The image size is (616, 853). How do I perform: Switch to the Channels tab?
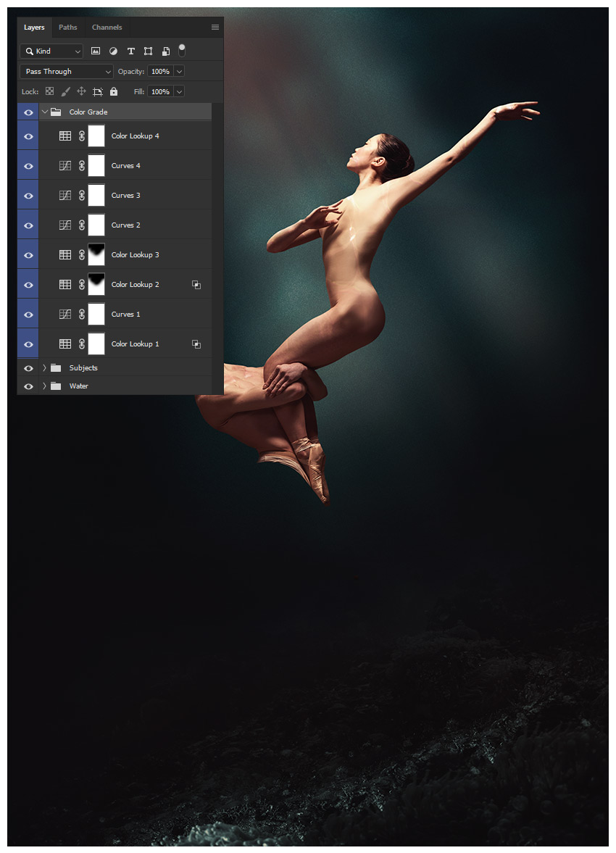point(107,28)
